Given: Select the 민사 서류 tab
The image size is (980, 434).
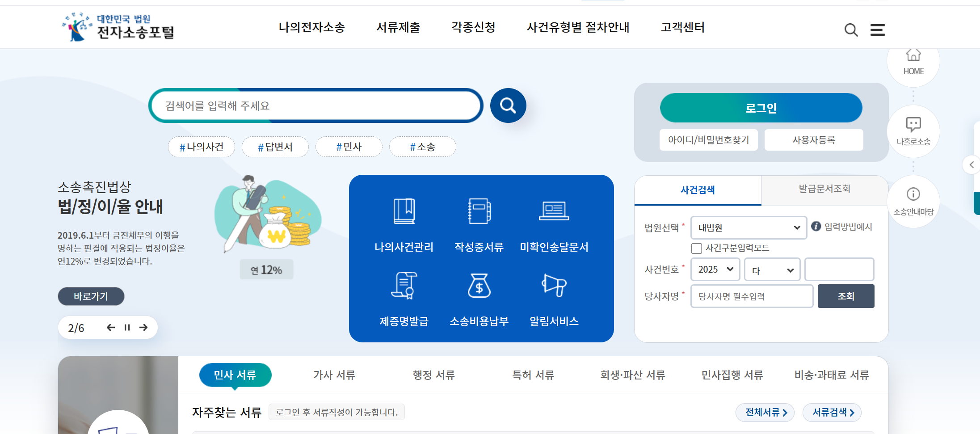Looking at the screenshot, I should click(x=235, y=375).
